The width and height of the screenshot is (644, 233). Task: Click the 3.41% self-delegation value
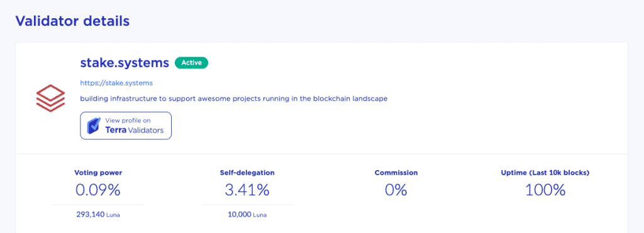(247, 190)
